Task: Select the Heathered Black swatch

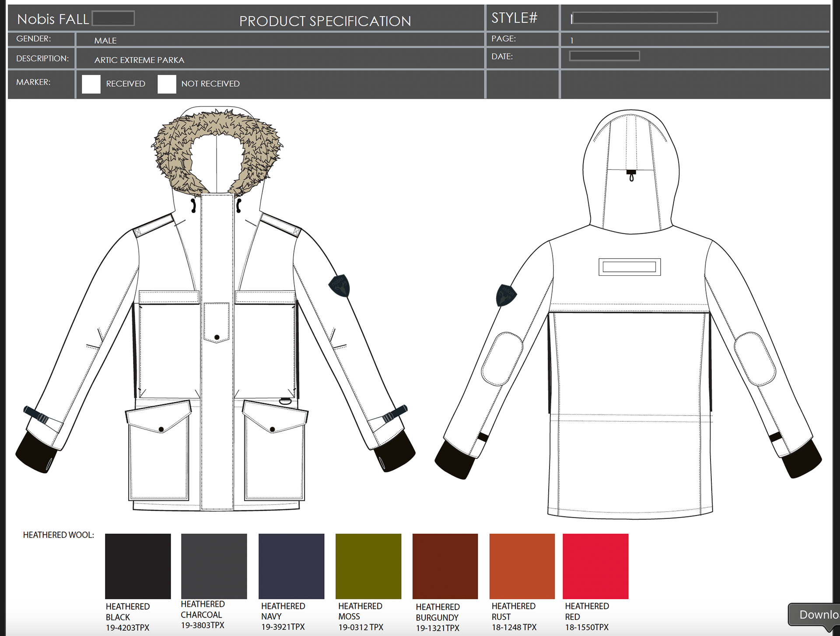Action: [138, 566]
